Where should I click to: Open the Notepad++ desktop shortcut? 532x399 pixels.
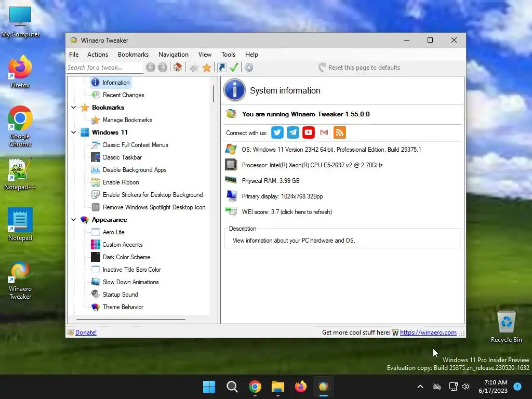click(x=20, y=174)
